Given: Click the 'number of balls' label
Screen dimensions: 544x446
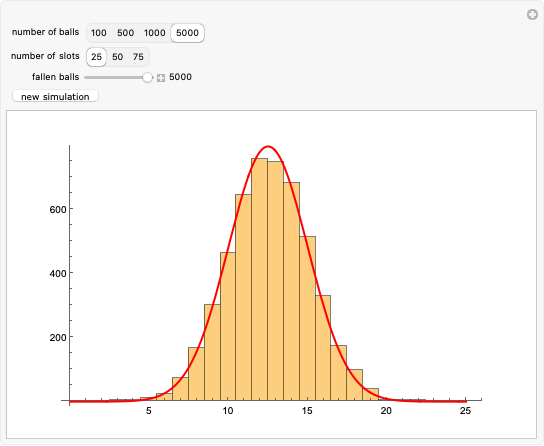Looking at the screenshot, I should 45,32.
